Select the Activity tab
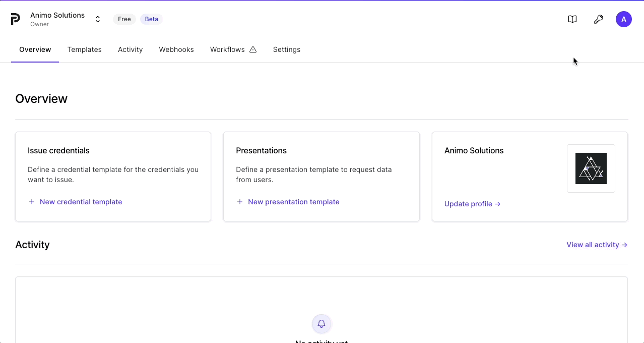 coord(130,49)
